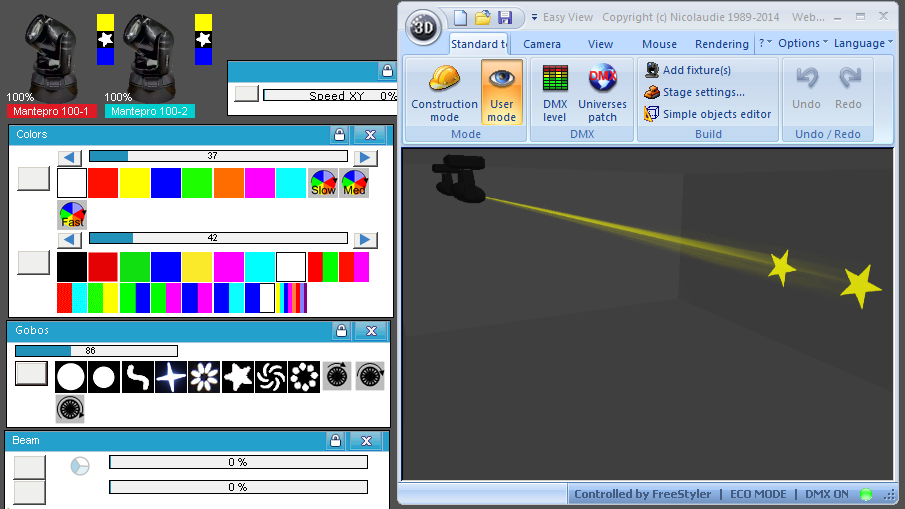This screenshot has width=905, height=509.
Task: Adjust the color slider showing 37
Action: pyautogui.click(x=218, y=156)
